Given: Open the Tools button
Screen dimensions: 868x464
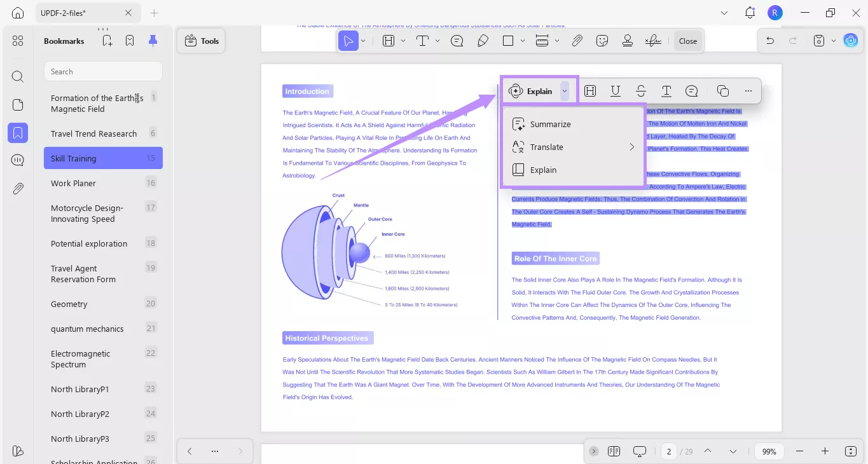Looking at the screenshot, I should click(201, 41).
